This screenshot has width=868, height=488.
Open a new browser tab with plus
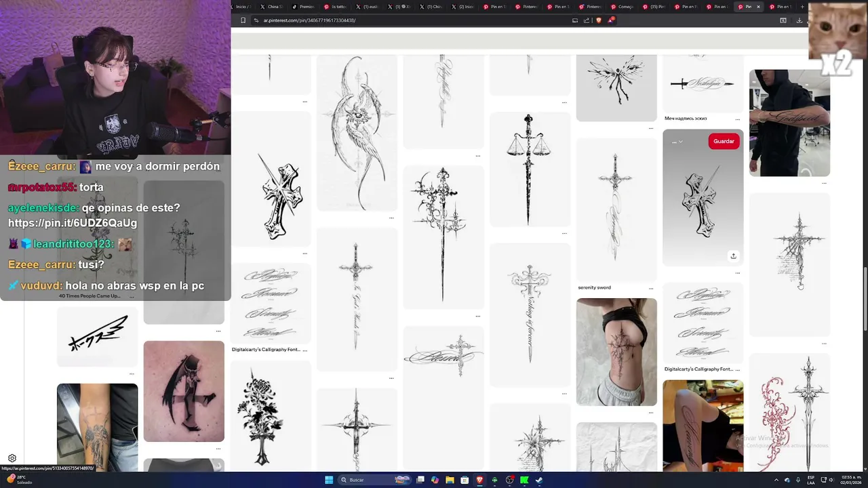[x=802, y=7]
